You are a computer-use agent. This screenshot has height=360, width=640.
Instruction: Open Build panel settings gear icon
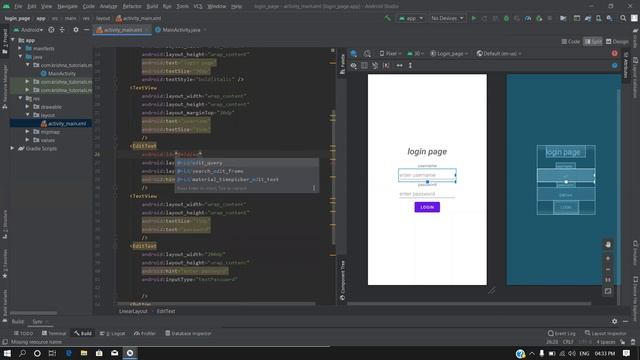click(x=614, y=321)
